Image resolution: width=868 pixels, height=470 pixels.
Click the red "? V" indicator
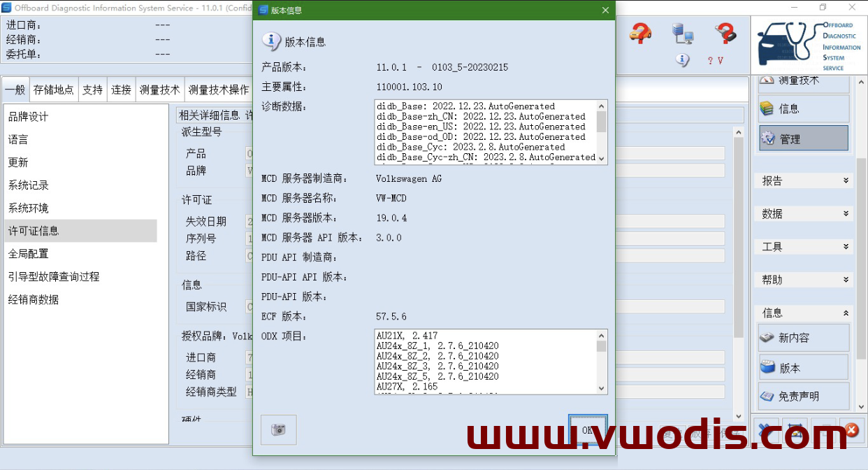[715, 61]
